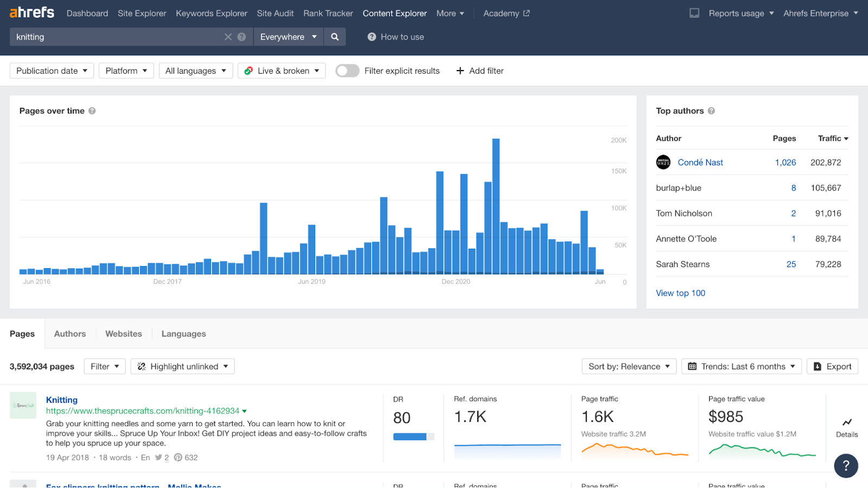Open Sarah Stearns 25 pages link

coord(792,264)
